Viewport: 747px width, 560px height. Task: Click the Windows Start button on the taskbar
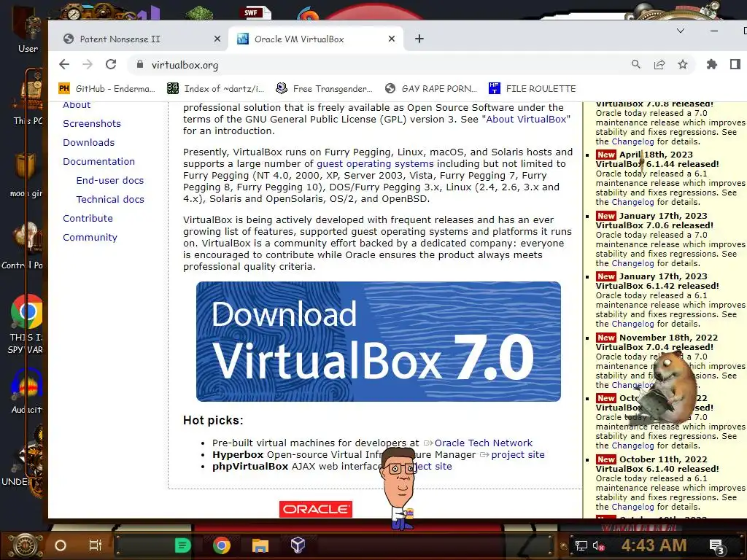pyautogui.click(x=26, y=545)
